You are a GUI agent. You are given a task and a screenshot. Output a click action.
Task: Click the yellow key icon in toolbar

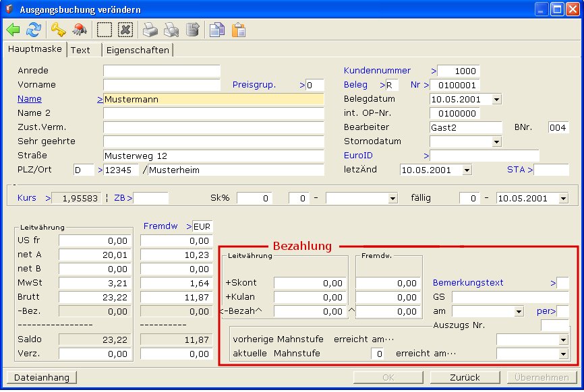pos(59,30)
